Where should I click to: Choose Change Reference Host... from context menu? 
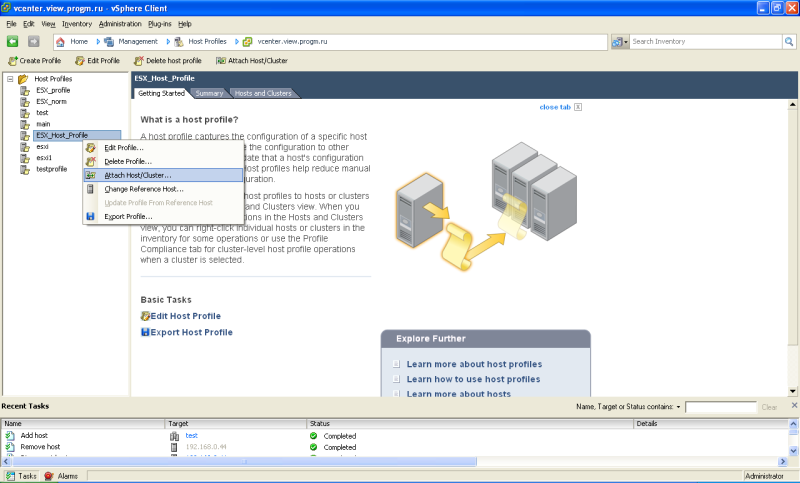coord(163,189)
